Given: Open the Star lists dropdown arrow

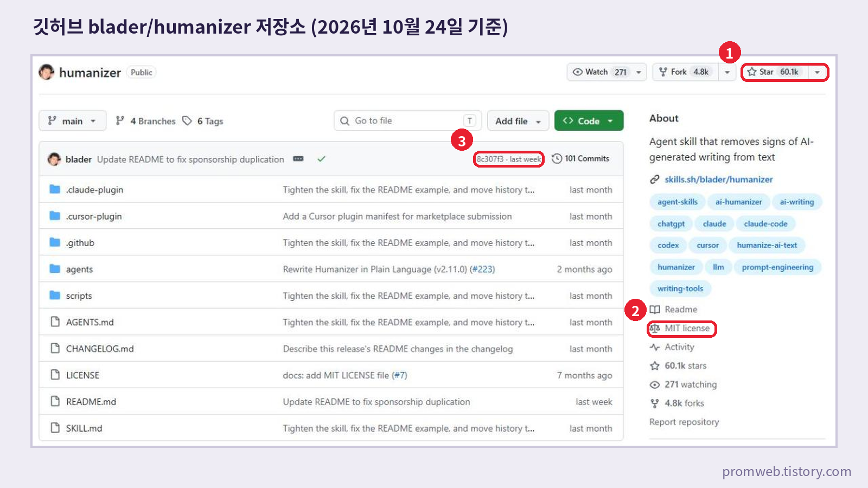Looking at the screenshot, I should (x=817, y=72).
